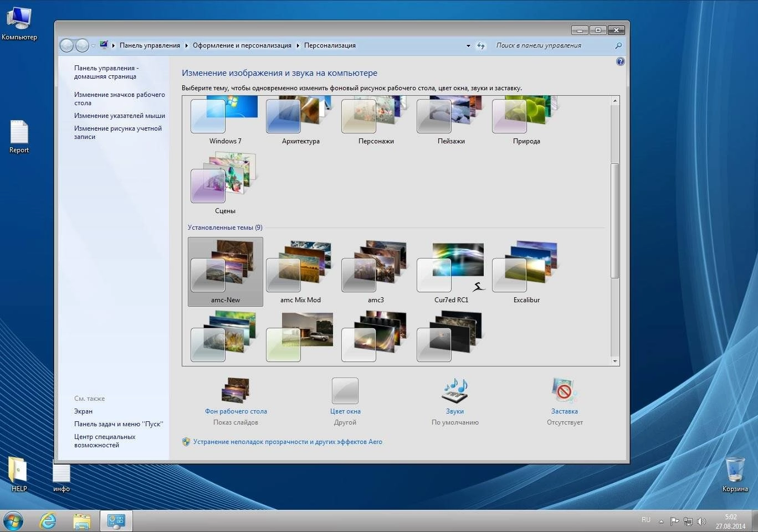Open Панель управления домашняя страница link

click(106, 72)
